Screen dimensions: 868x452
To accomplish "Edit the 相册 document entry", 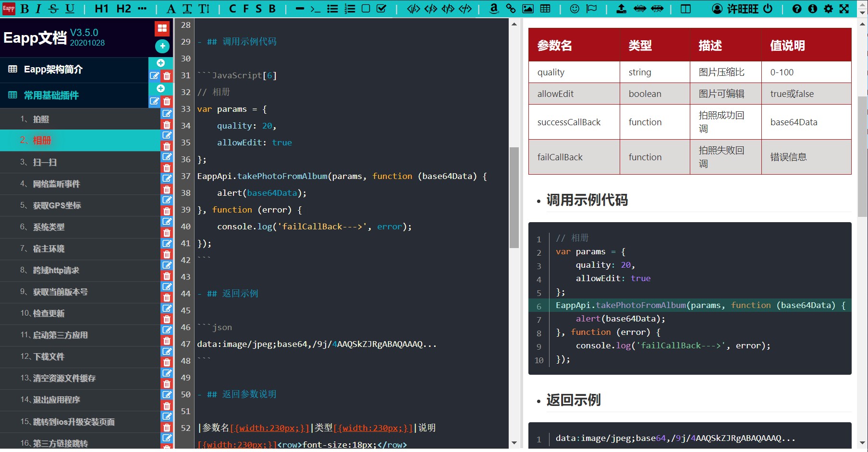I will pos(167,135).
